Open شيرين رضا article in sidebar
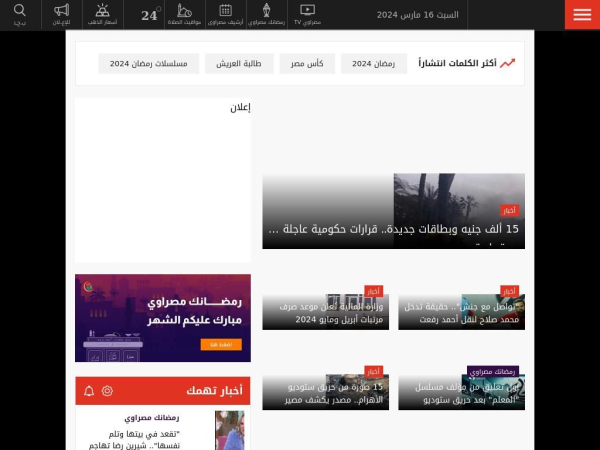Image resolution: width=600 pixels, height=450 pixels. [x=134, y=440]
